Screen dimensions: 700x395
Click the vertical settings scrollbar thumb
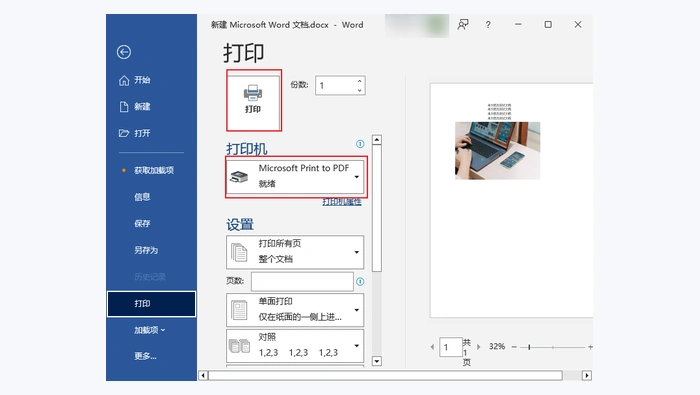coord(377,208)
